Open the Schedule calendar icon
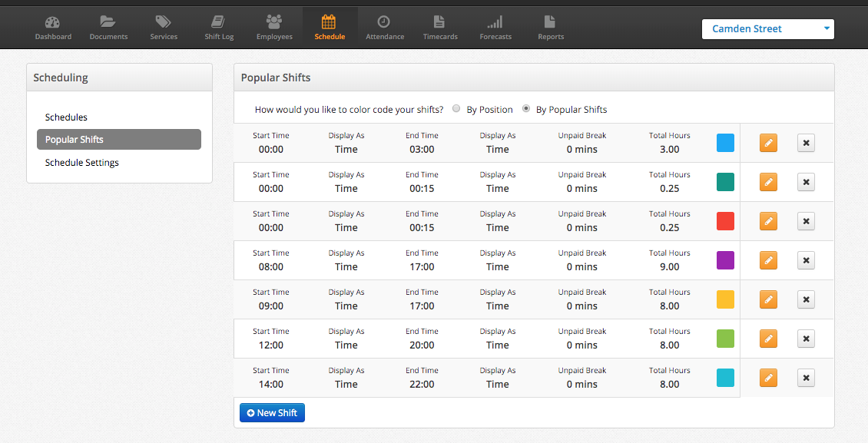The image size is (868, 443). tap(329, 22)
